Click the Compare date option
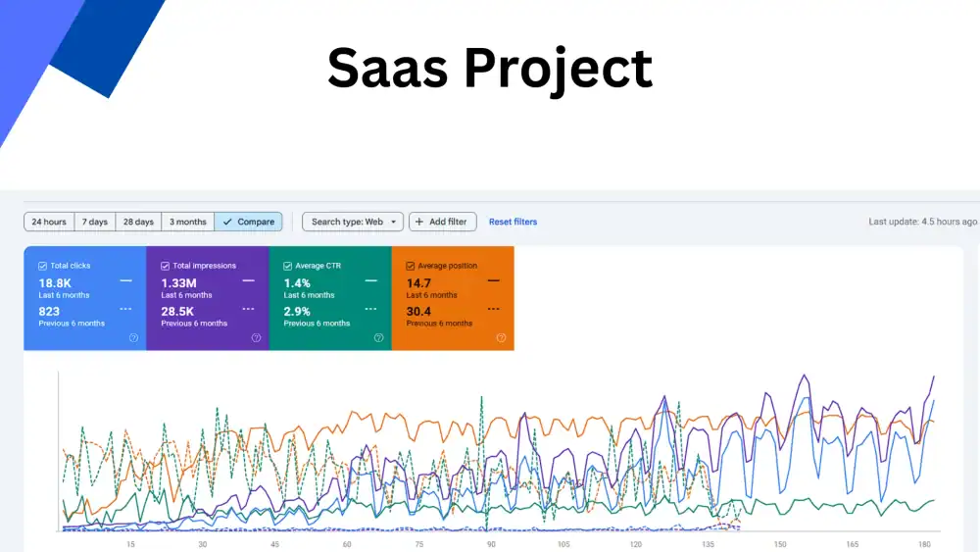Image resolution: width=980 pixels, height=552 pixels. click(x=248, y=222)
